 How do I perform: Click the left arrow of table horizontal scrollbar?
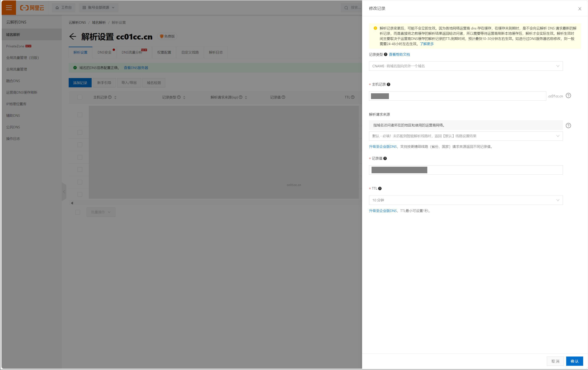pyautogui.click(x=72, y=203)
